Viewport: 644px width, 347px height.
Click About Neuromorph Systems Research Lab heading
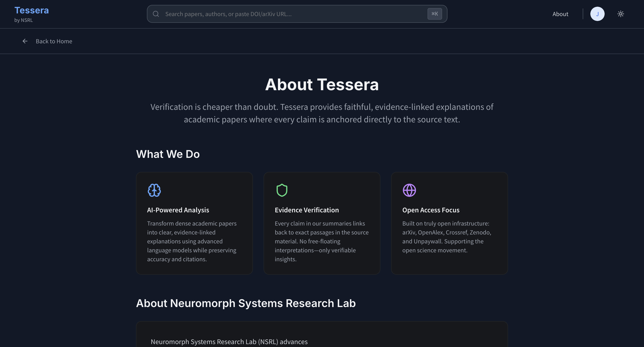tap(246, 303)
